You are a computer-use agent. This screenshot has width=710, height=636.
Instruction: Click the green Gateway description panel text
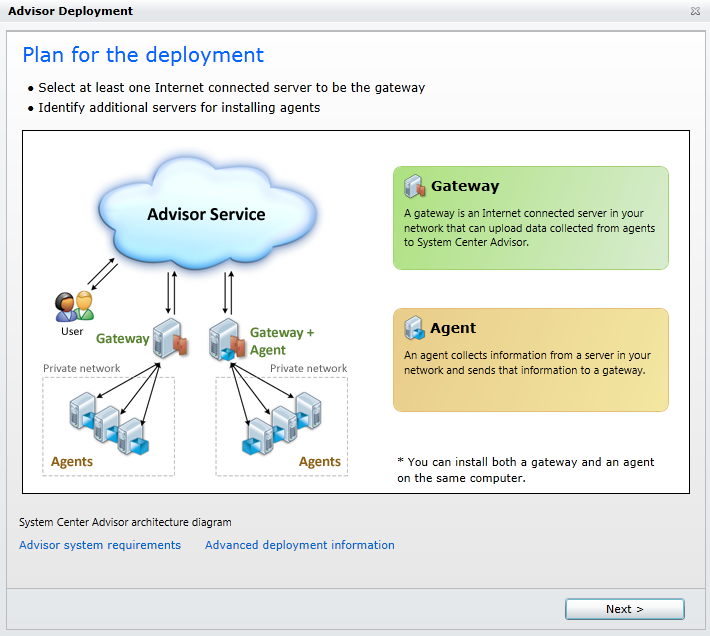click(529, 228)
